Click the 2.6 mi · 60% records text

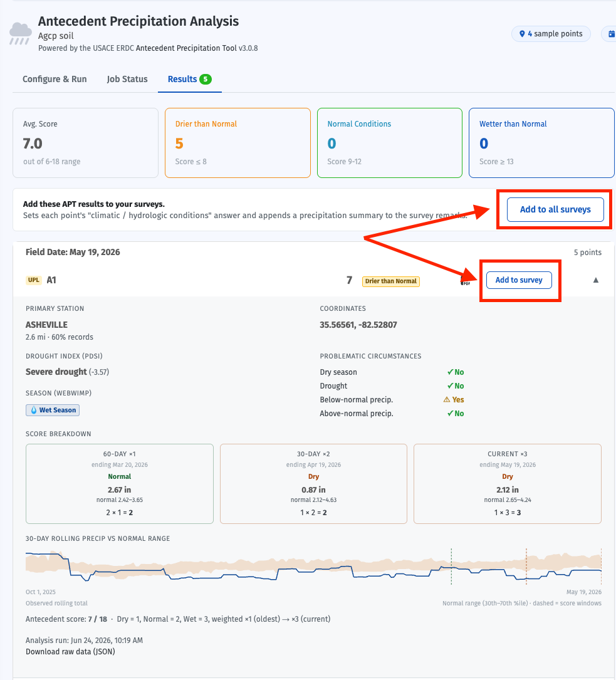click(60, 337)
